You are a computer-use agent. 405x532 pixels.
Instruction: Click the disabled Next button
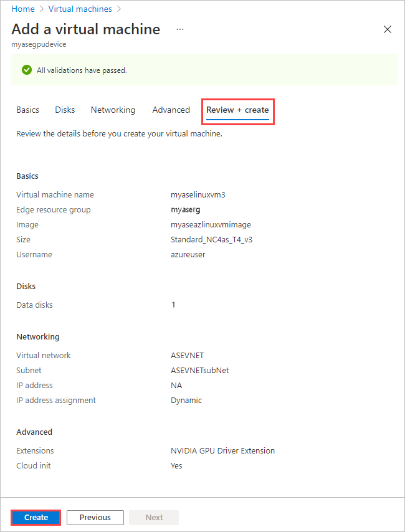pos(153,517)
